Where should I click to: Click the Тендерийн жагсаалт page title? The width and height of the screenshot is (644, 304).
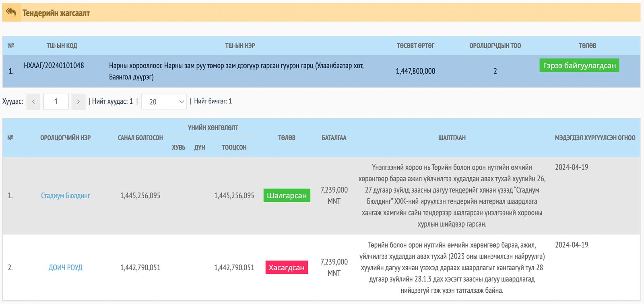[56, 13]
